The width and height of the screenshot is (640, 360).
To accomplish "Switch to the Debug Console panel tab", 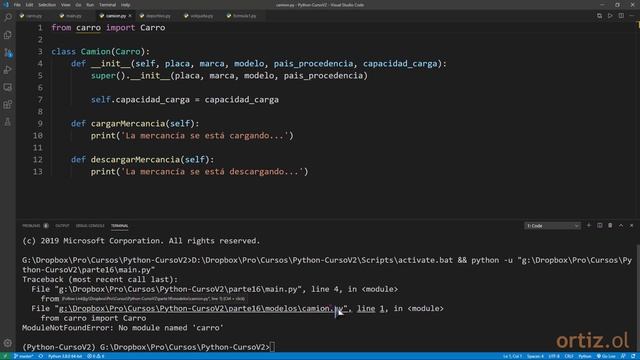I will click(x=90, y=226).
